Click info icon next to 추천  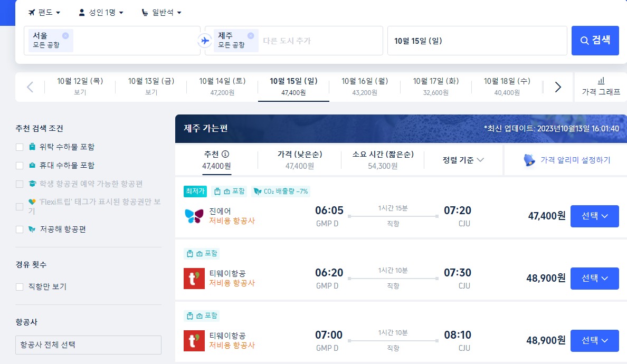point(225,154)
